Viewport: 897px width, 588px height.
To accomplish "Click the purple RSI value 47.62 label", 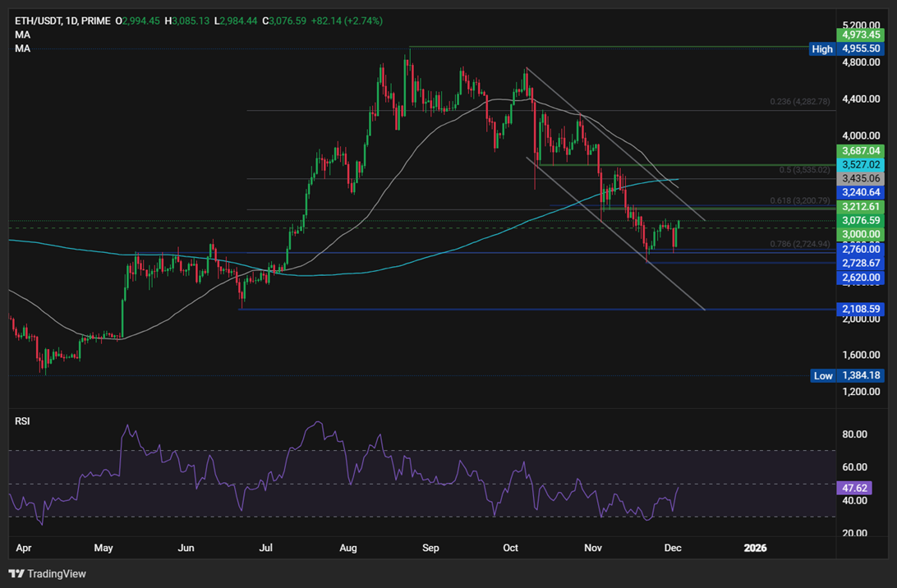I will click(854, 488).
